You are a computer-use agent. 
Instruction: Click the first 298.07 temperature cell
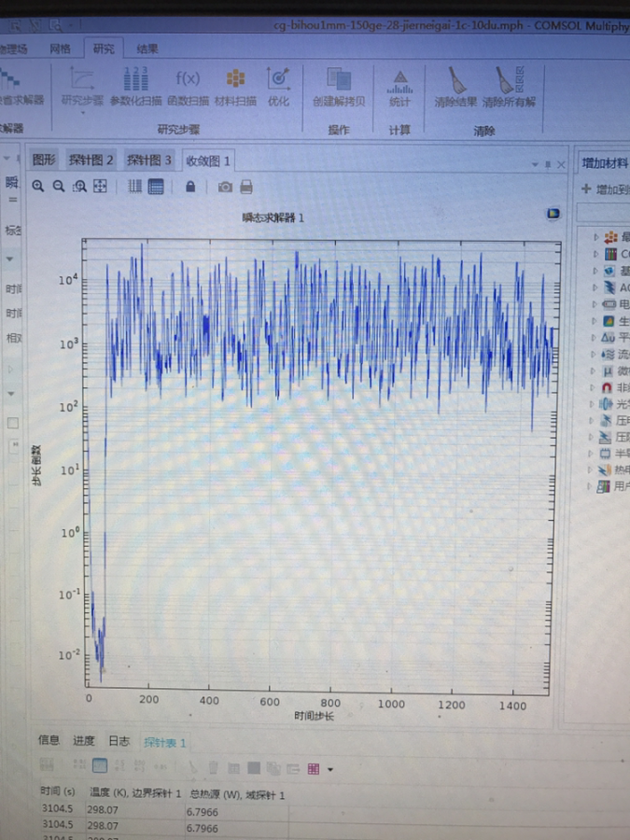tap(104, 809)
